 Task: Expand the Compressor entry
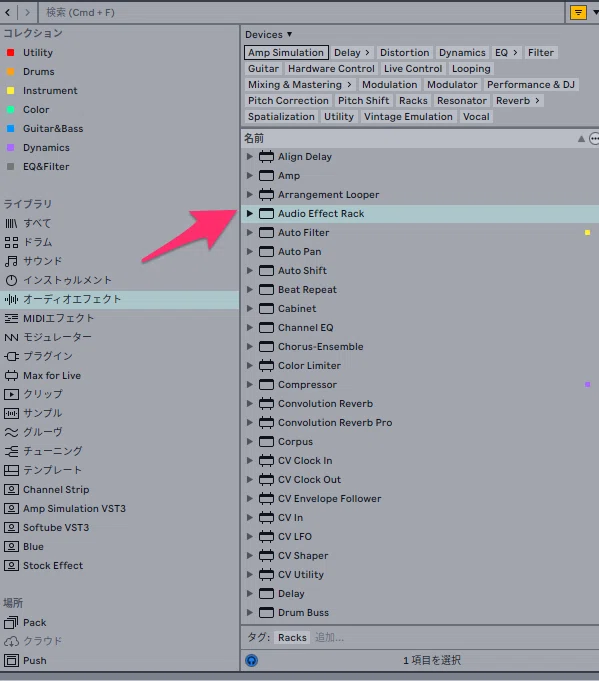point(249,384)
